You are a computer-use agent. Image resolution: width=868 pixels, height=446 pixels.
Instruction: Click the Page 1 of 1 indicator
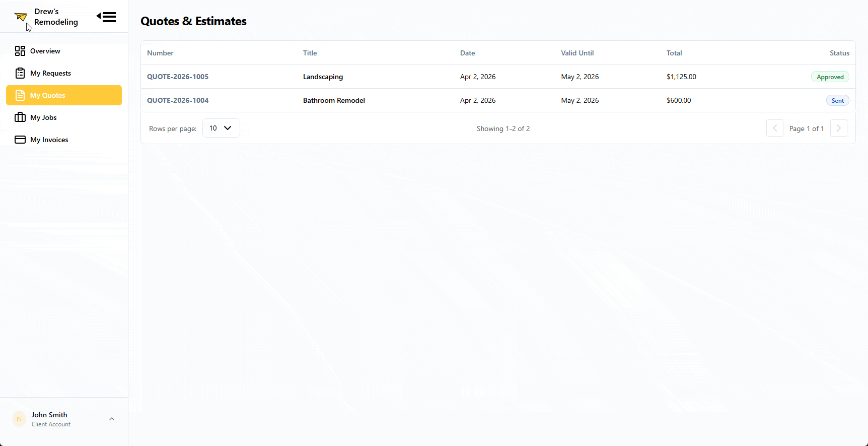click(807, 129)
